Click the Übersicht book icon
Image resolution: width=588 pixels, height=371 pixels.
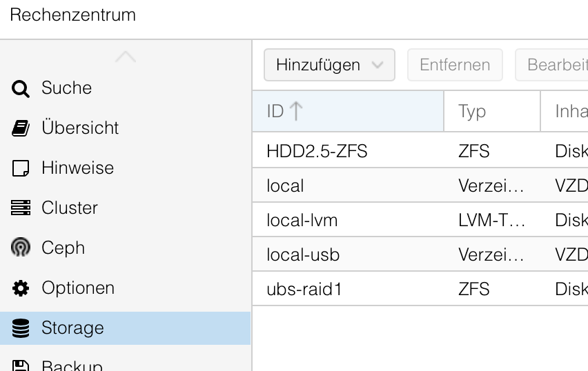click(21, 128)
